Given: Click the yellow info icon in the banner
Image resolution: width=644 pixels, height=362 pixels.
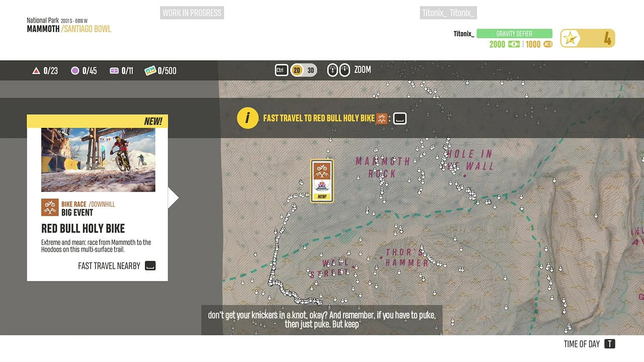Looking at the screenshot, I should (247, 118).
